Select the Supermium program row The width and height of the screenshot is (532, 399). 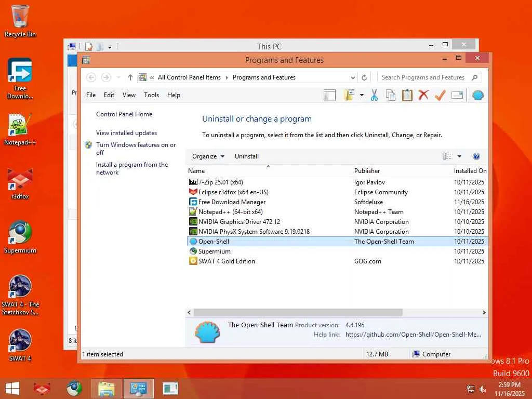pyautogui.click(x=337, y=251)
